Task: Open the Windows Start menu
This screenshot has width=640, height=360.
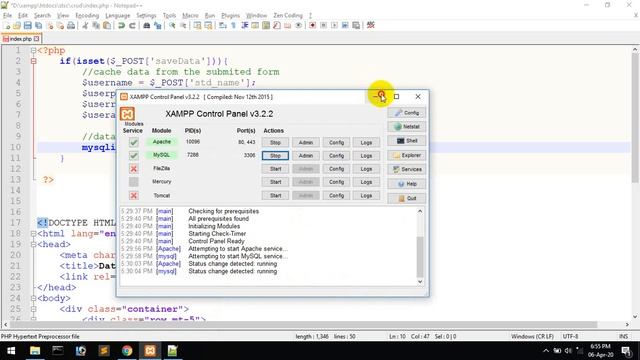Action: pos(11,351)
